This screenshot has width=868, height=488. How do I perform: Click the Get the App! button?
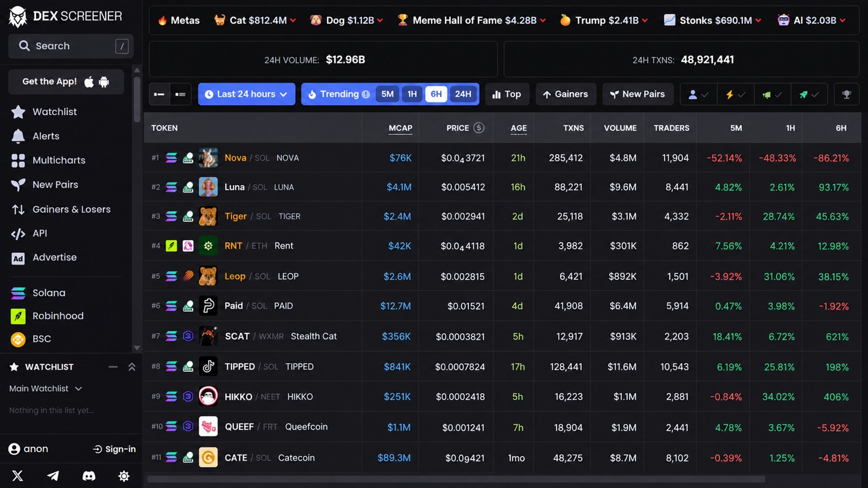point(66,82)
